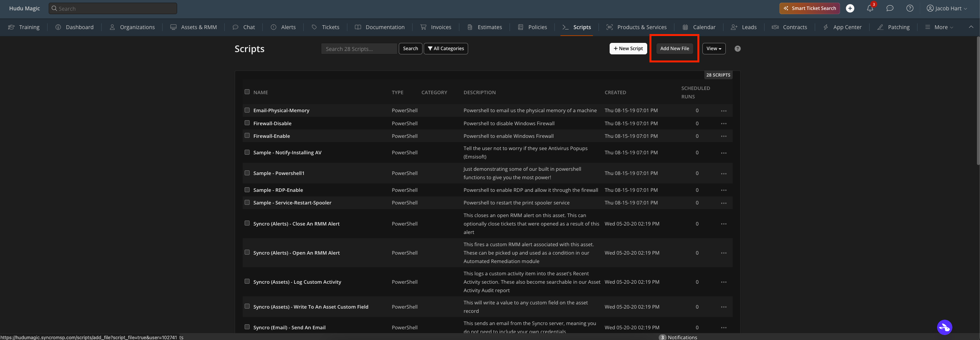Viewport: 980px width, 340px height.
Task: Switch to Organizations tab
Action: click(132, 27)
